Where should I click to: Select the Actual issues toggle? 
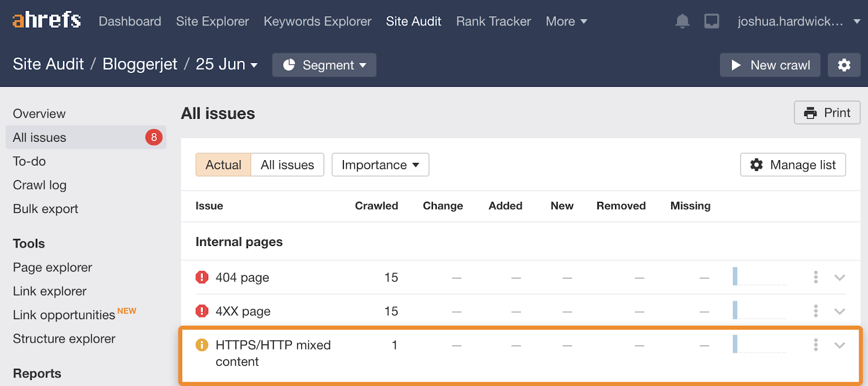[x=224, y=164]
